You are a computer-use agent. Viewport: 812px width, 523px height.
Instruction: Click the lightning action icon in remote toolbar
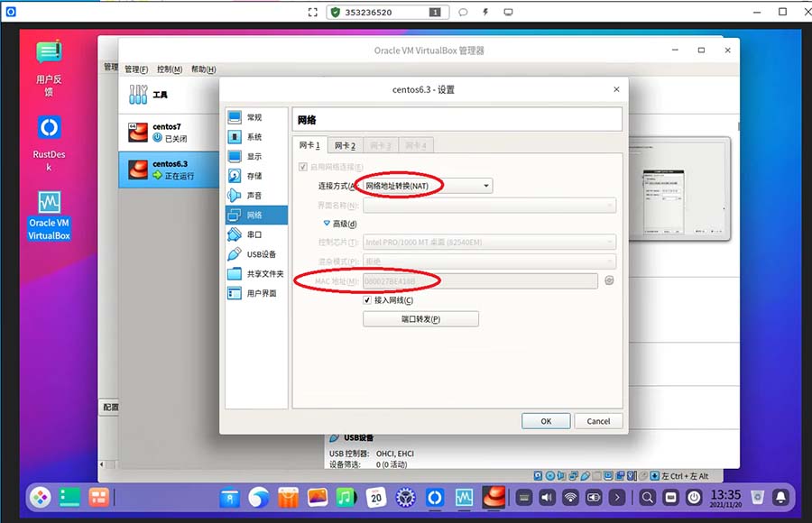485,12
